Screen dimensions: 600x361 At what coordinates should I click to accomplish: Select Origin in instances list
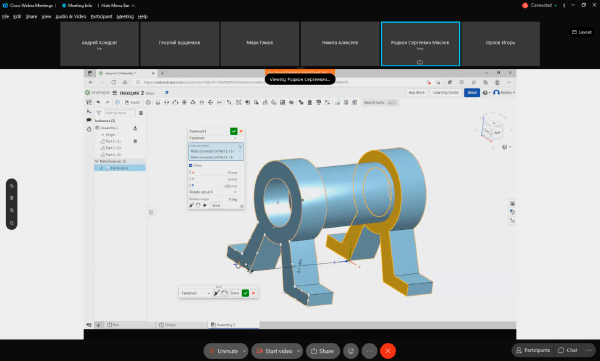110,135
